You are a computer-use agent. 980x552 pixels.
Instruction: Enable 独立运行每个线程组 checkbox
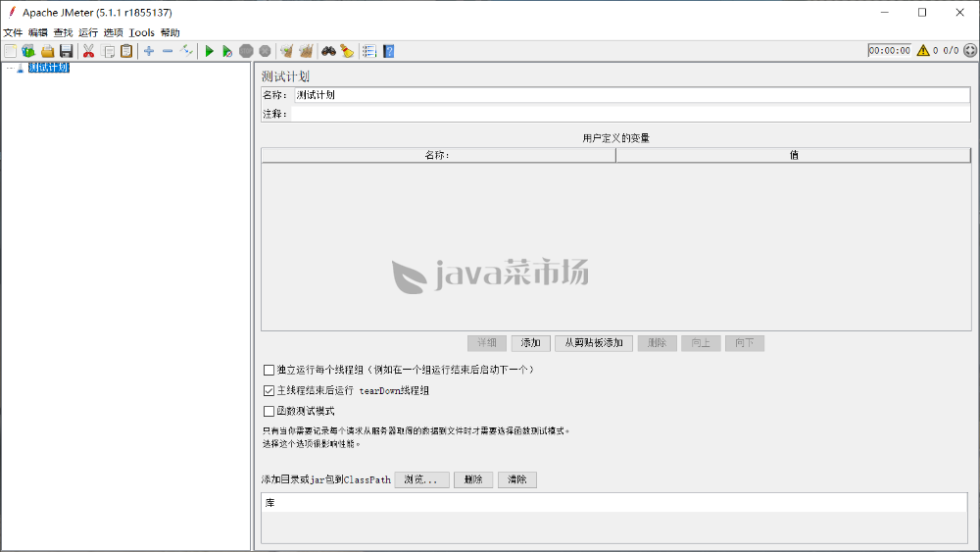pos(269,370)
